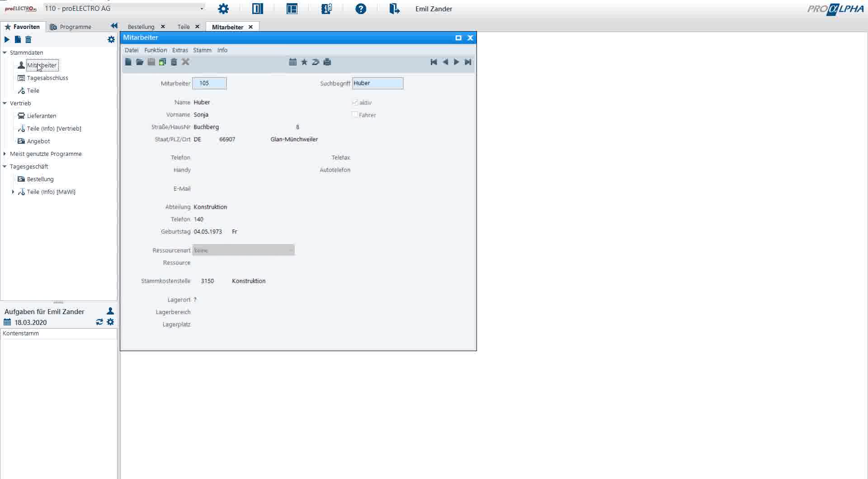
Task: Open Tagesabschluss in favorites tree
Action: [x=47, y=78]
